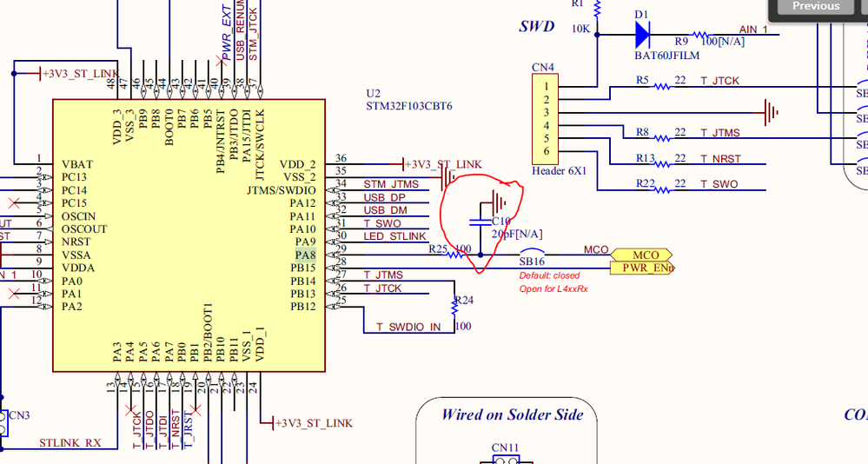Click the OSCIN pin name
This screenshot has width=868, height=464.
[x=78, y=216]
